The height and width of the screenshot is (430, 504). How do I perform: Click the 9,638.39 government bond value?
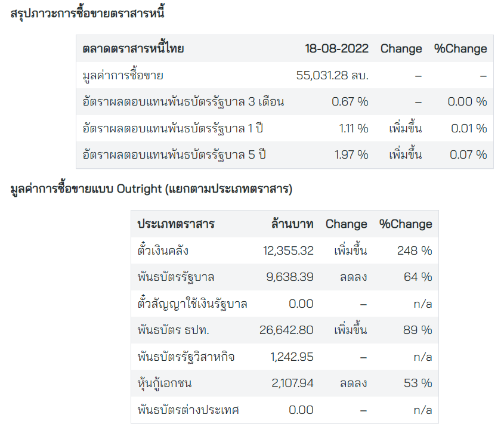coord(290,277)
